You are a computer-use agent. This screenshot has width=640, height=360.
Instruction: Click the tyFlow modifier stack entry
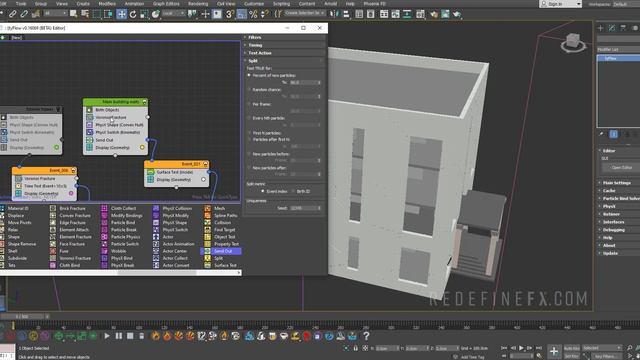(619, 58)
